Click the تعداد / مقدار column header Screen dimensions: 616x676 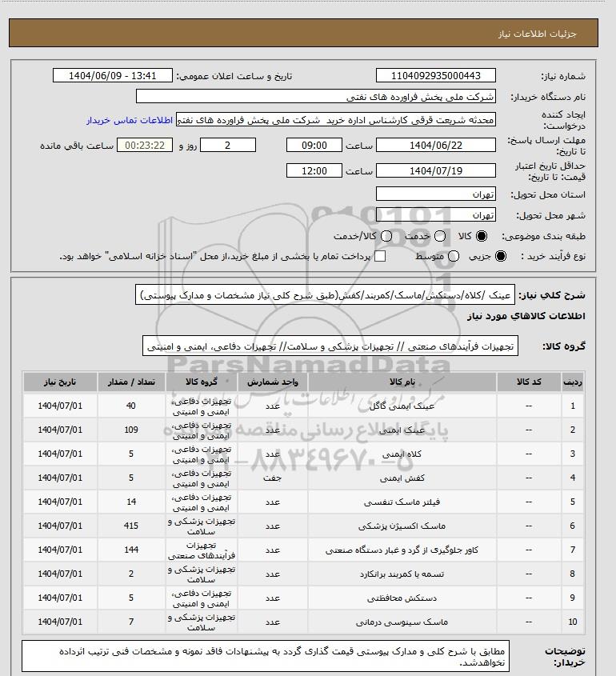(131, 382)
